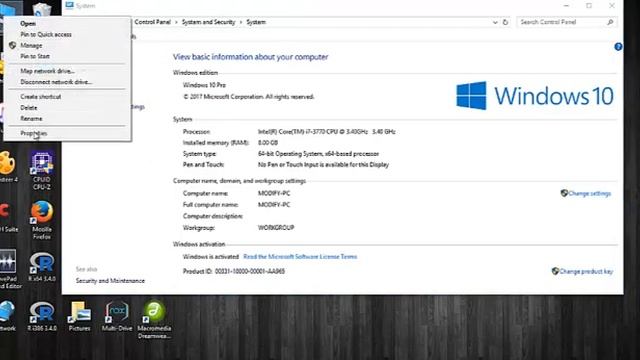Click the shield icon next to Change settings
Screen dimensions: 640x360
(x=564, y=193)
